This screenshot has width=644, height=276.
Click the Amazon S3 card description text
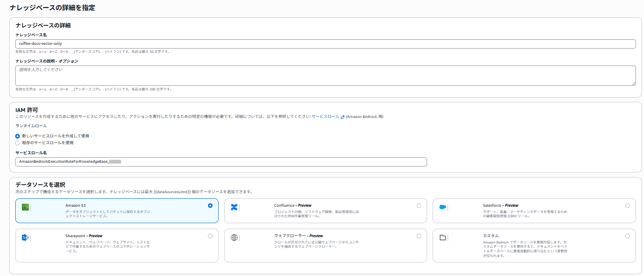coord(107,213)
